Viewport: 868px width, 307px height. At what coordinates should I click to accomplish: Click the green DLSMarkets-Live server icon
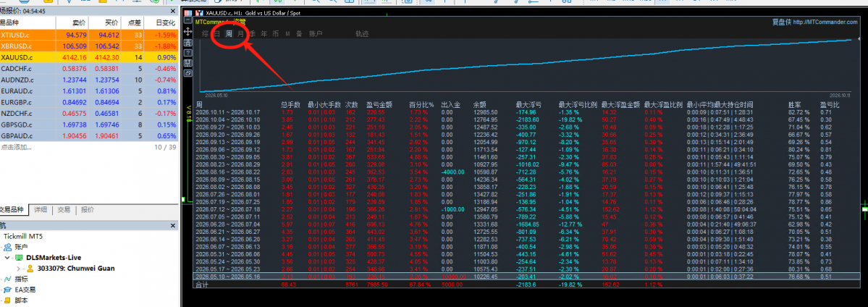click(x=19, y=258)
